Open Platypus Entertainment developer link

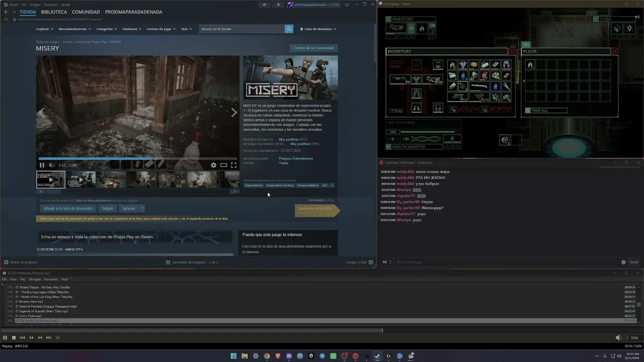pyautogui.click(x=296, y=158)
